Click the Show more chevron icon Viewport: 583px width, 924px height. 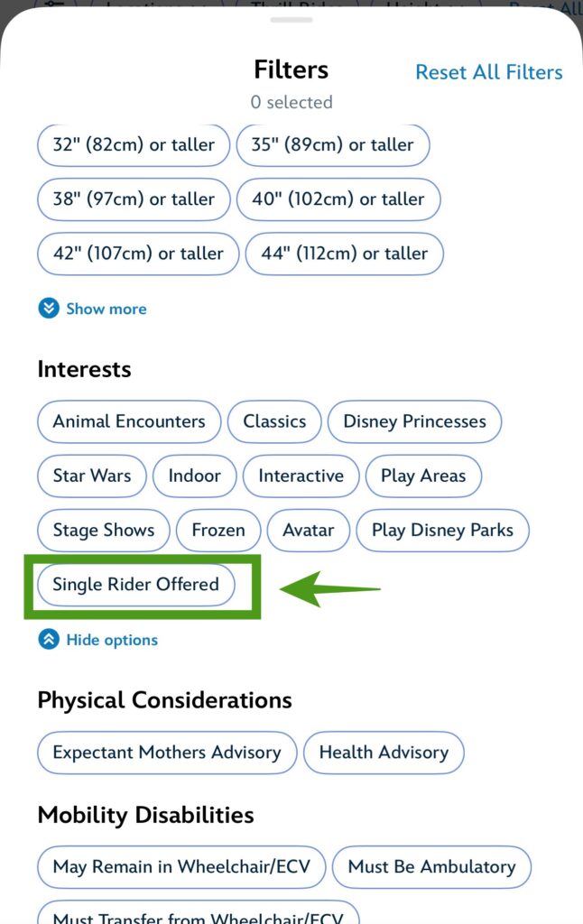click(x=48, y=309)
